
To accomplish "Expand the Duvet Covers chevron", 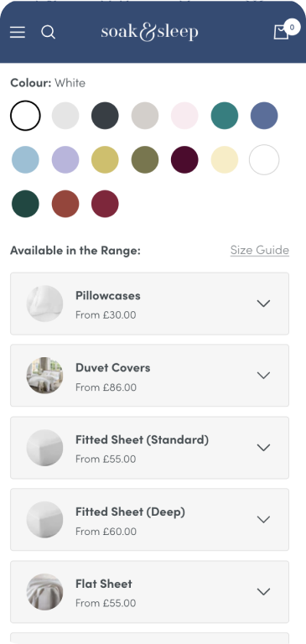I will 263,376.
